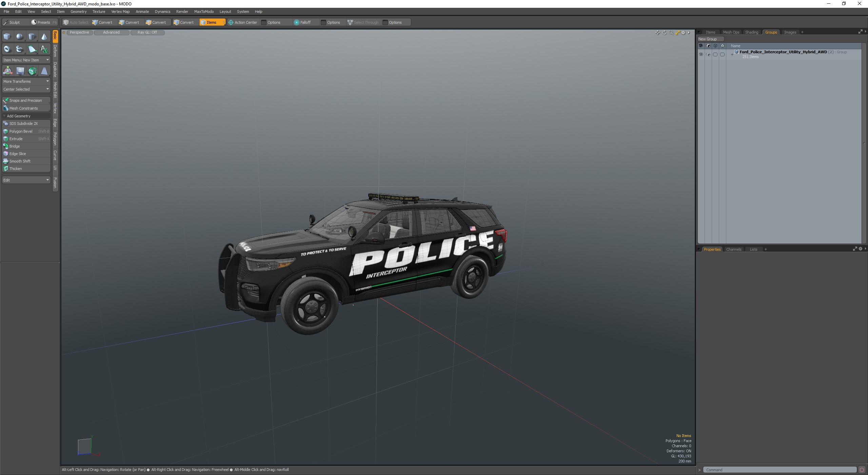Open Properties panel settings gear
868x475 pixels.
tap(860, 249)
